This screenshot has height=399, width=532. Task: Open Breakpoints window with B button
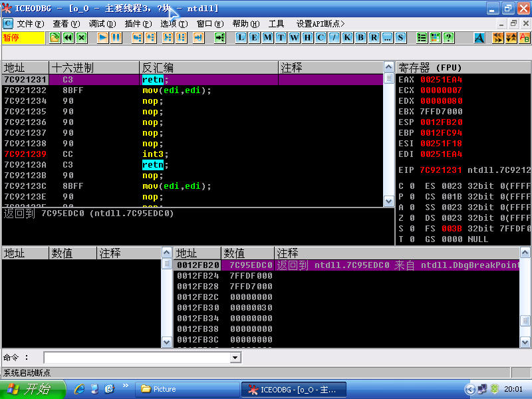360,37
